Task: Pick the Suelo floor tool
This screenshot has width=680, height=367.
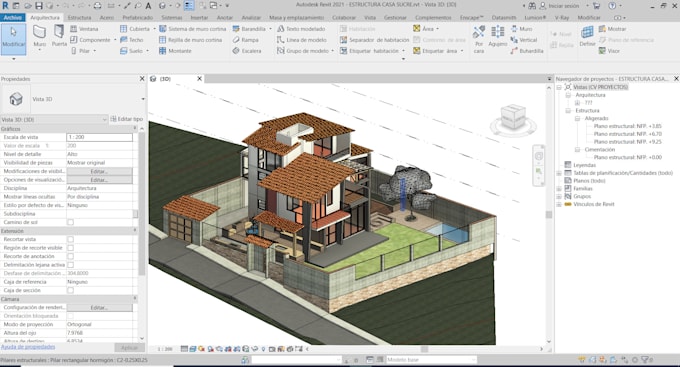Action: click(x=132, y=51)
